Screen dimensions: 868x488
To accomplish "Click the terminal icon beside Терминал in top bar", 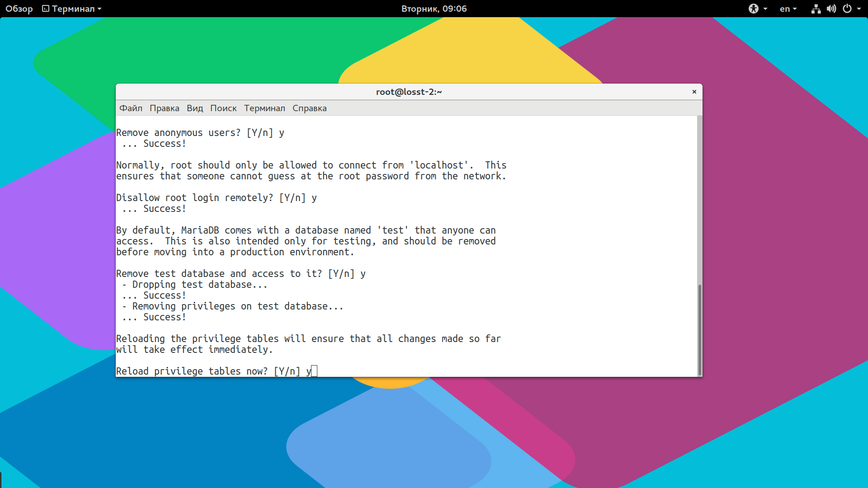I will point(46,9).
